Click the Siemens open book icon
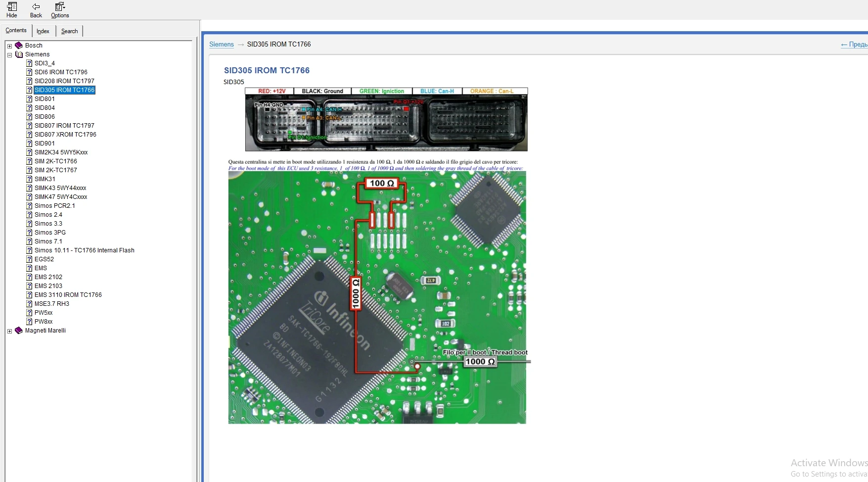The width and height of the screenshot is (868, 482). click(19, 54)
